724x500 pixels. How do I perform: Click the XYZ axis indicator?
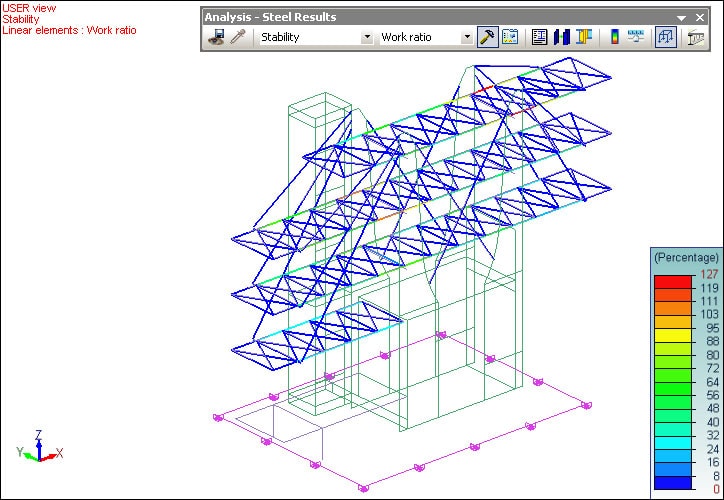[38, 450]
